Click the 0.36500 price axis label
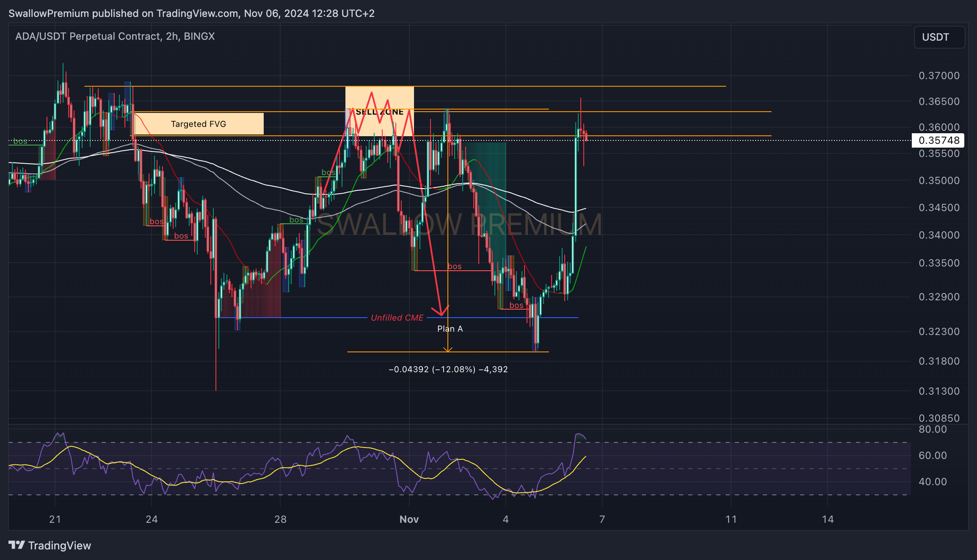The height and width of the screenshot is (560, 977). coord(939,102)
